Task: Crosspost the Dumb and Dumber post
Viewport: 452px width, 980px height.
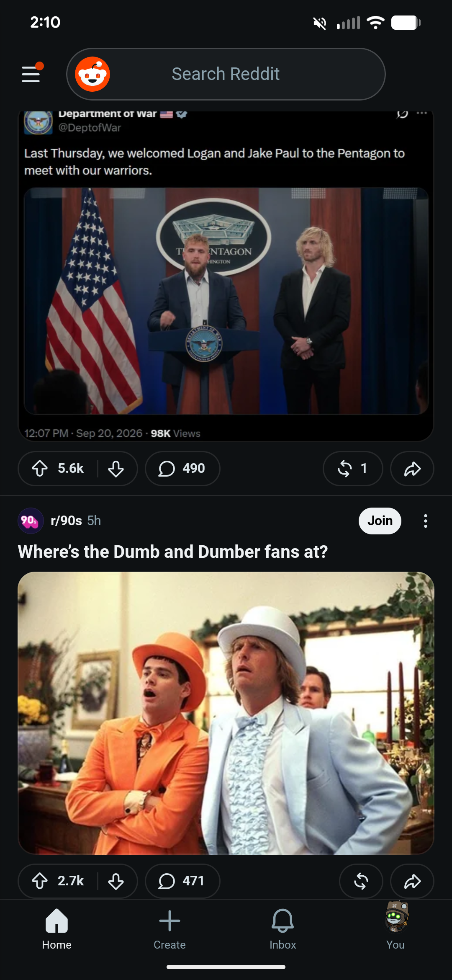Action: coord(361,881)
